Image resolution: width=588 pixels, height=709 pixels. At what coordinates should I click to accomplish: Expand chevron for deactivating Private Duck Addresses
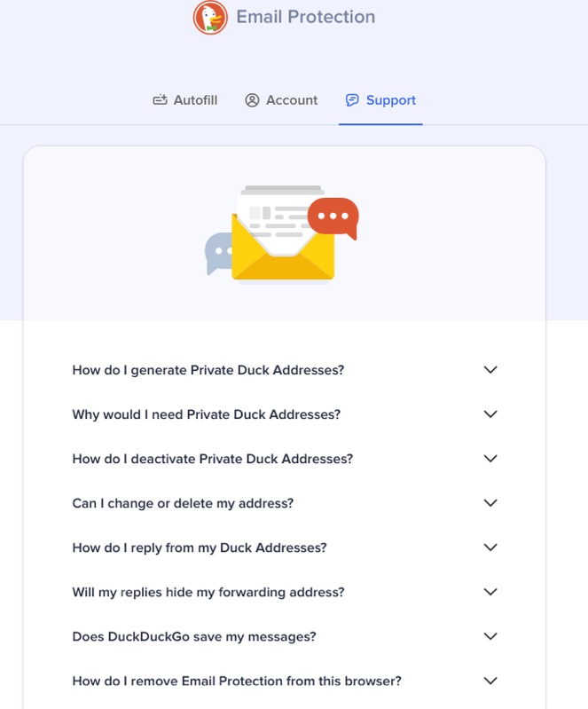(490, 459)
